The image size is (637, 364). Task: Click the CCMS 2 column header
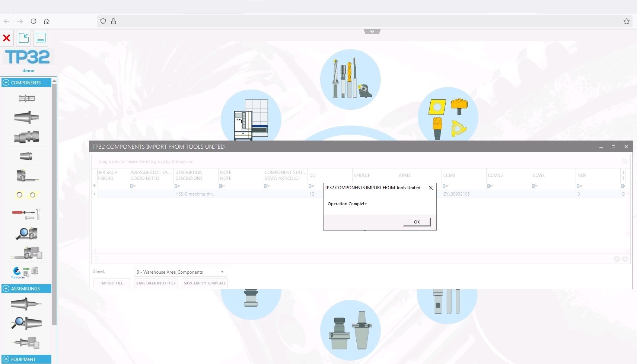pyautogui.click(x=509, y=175)
